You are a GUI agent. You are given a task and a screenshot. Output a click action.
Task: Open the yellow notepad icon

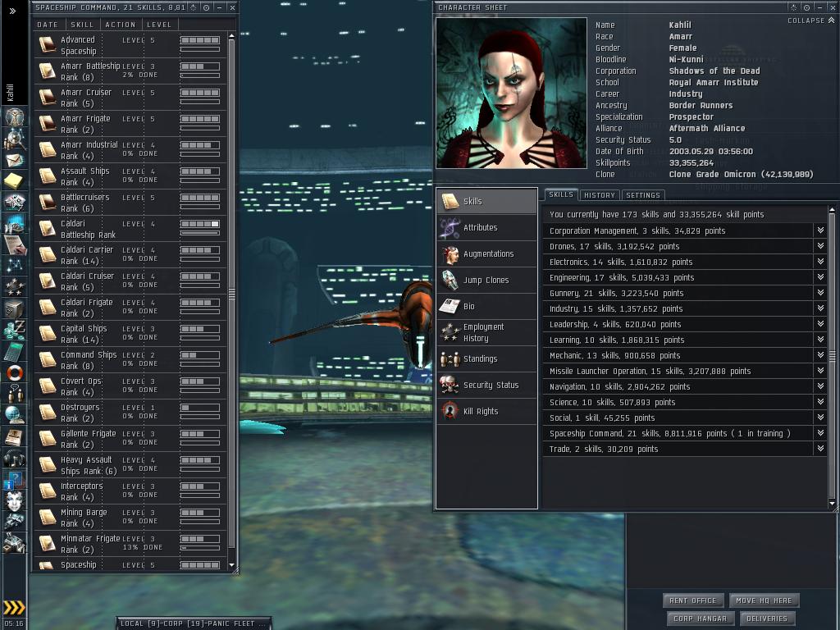[15, 181]
